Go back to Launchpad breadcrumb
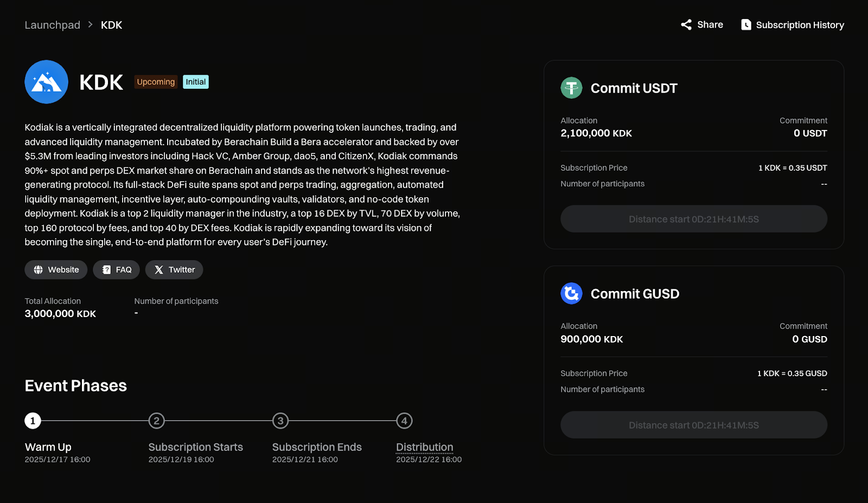The image size is (868, 503). click(52, 25)
